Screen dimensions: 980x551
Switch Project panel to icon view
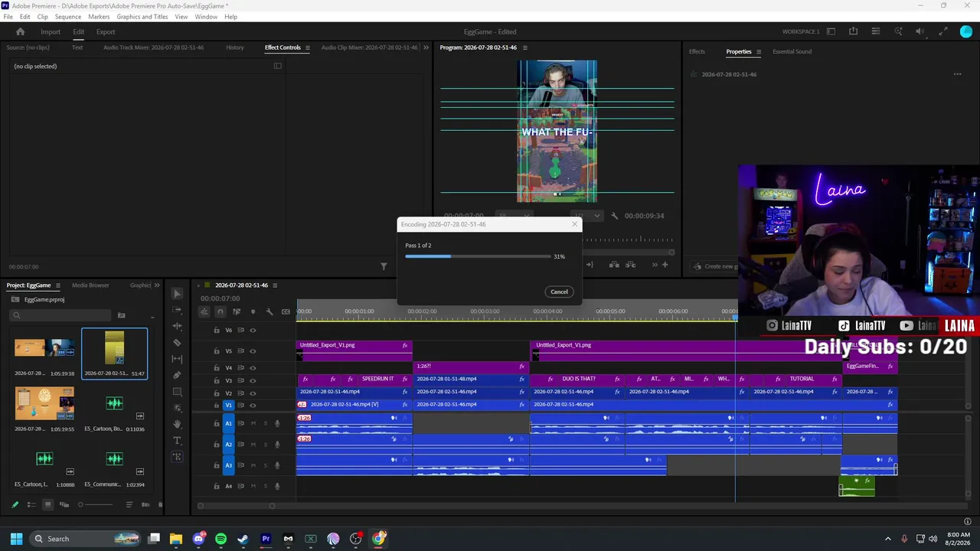click(47, 504)
